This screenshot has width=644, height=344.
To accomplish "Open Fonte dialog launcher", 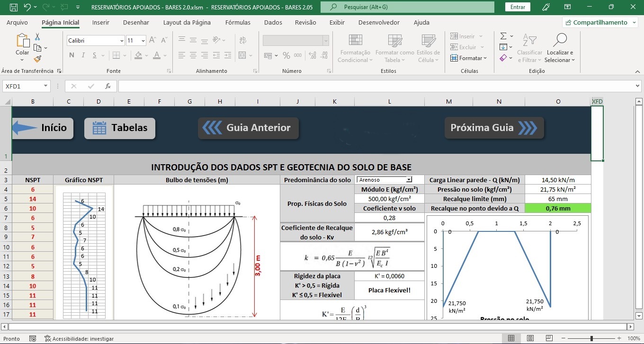I will click(169, 71).
